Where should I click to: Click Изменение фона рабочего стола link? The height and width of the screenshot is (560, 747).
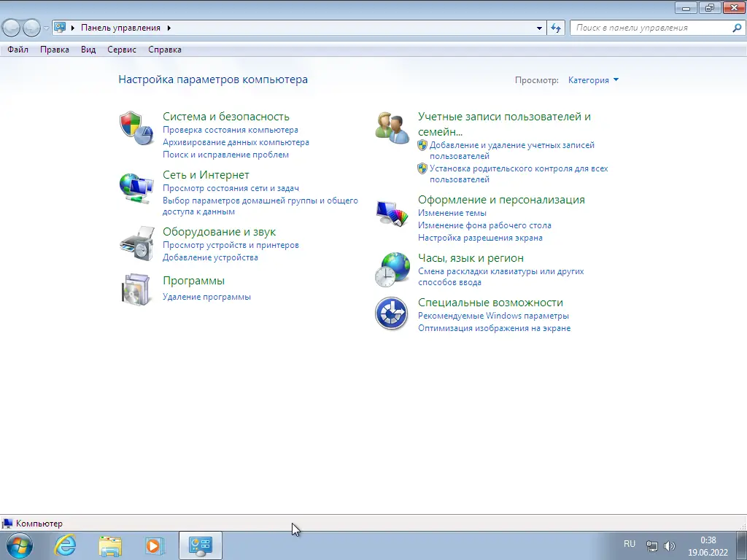[x=484, y=225]
